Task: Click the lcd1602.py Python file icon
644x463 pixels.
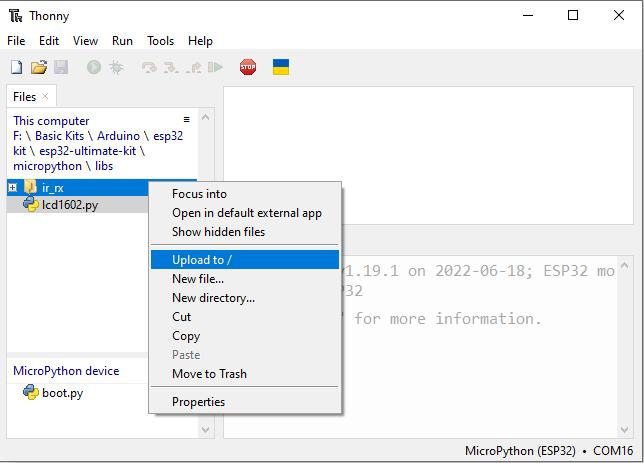Action: click(30, 204)
